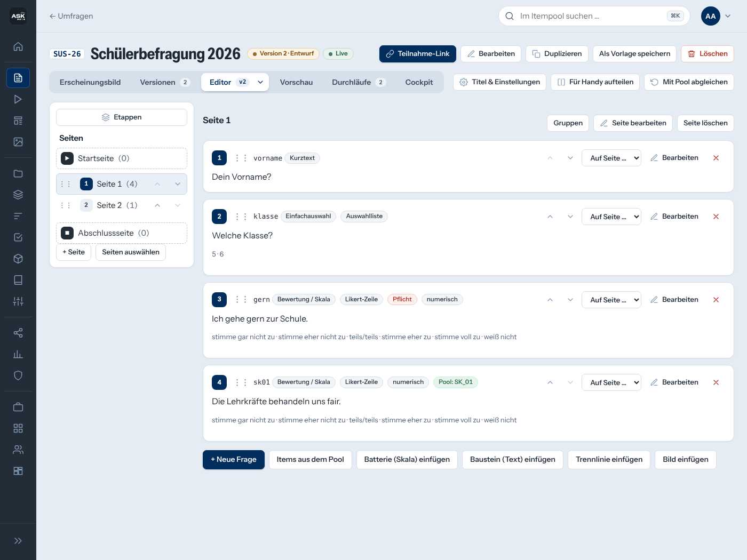Grab the drag handle of question vorname
The image size is (747, 560).
[241, 158]
